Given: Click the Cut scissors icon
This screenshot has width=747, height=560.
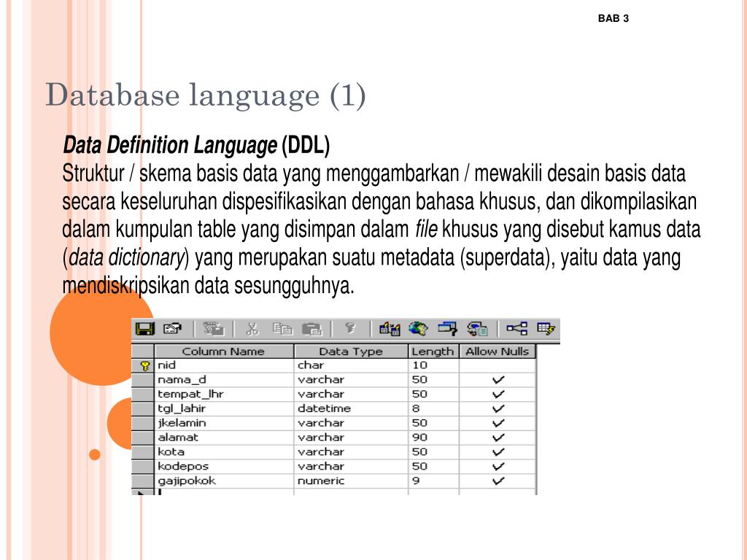Looking at the screenshot, I should click(252, 329).
